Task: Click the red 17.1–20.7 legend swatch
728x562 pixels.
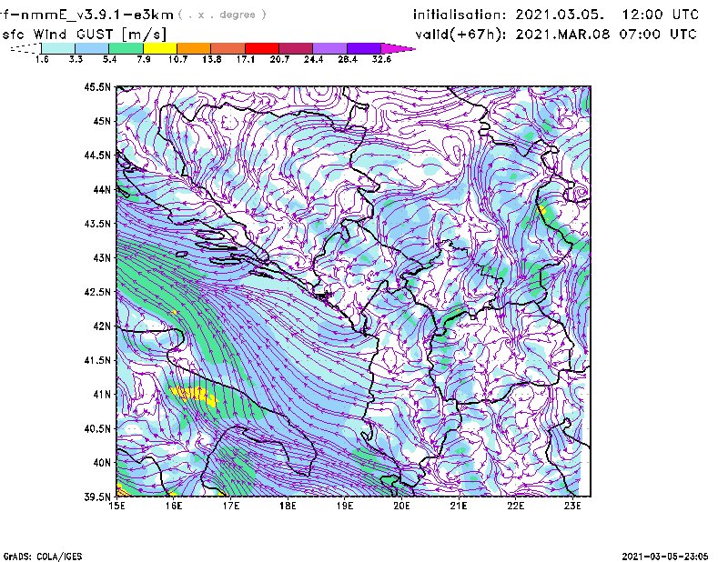Action: tap(262, 48)
